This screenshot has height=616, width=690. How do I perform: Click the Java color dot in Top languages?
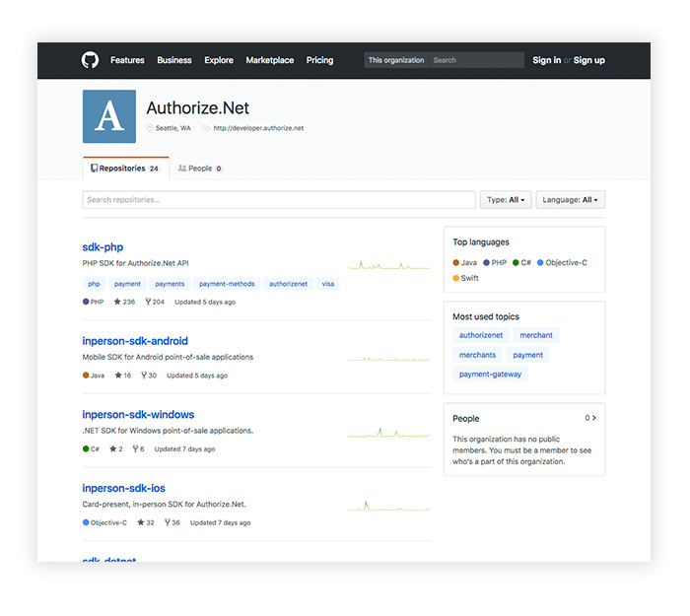(x=455, y=263)
